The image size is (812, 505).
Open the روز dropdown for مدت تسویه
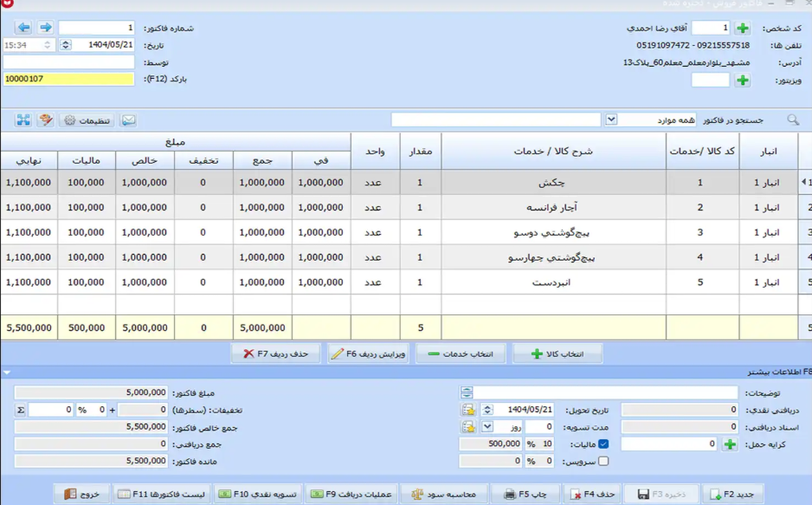(x=487, y=428)
